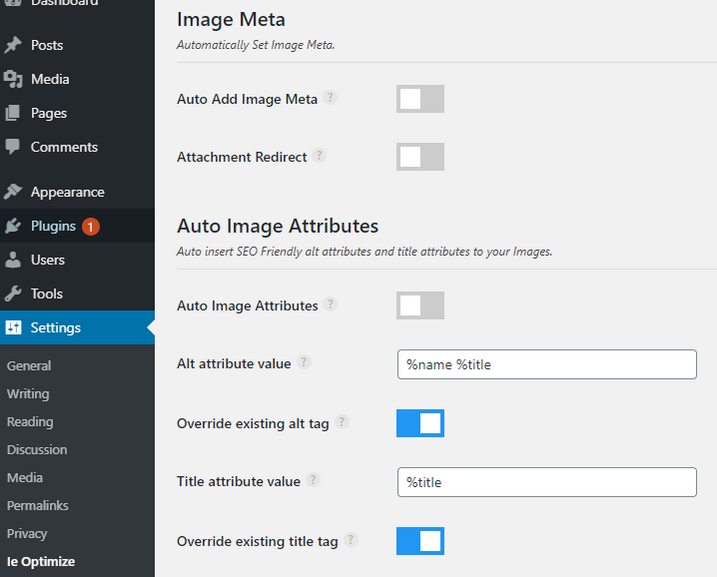Open the Settings menu
The width and height of the screenshot is (717, 577).
pyautogui.click(x=77, y=327)
